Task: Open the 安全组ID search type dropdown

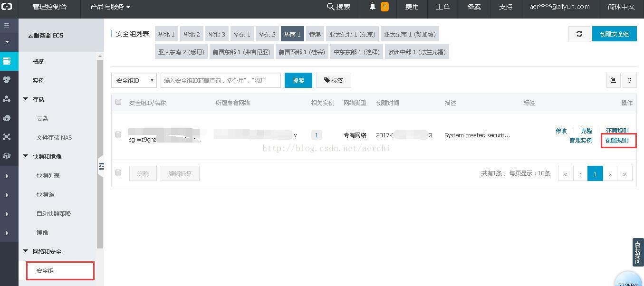Action: click(134, 80)
